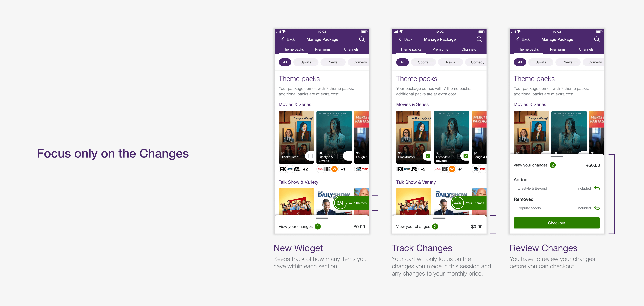Open the 3/4 Your Themes widget
This screenshot has height=306, width=644.
click(x=351, y=203)
